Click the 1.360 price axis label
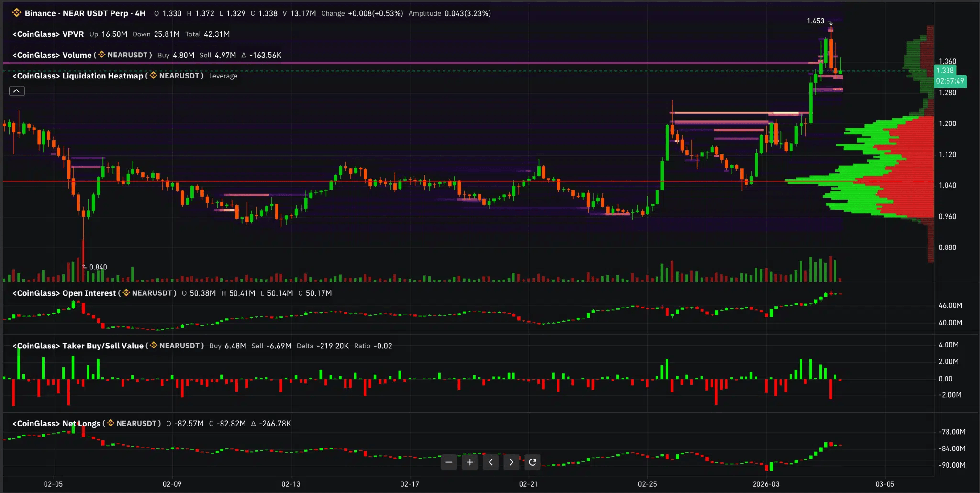The height and width of the screenshot is (493, 980). click(x=947, y=61)
